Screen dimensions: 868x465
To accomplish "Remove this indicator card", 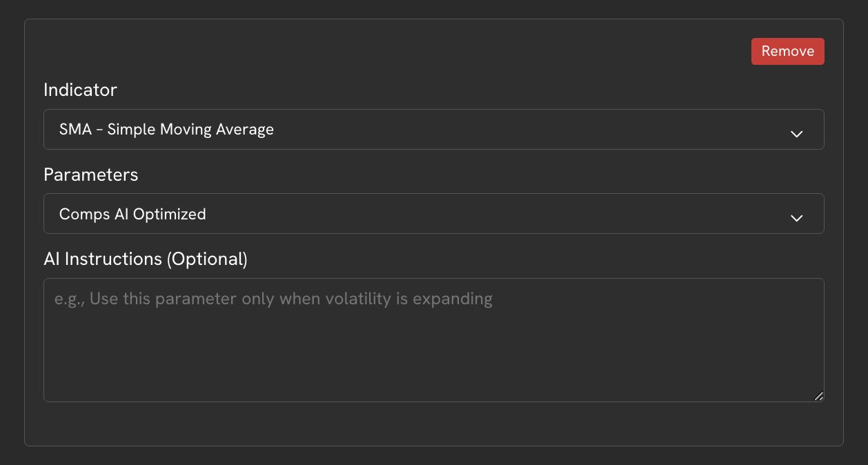I will tap(787, 51).
